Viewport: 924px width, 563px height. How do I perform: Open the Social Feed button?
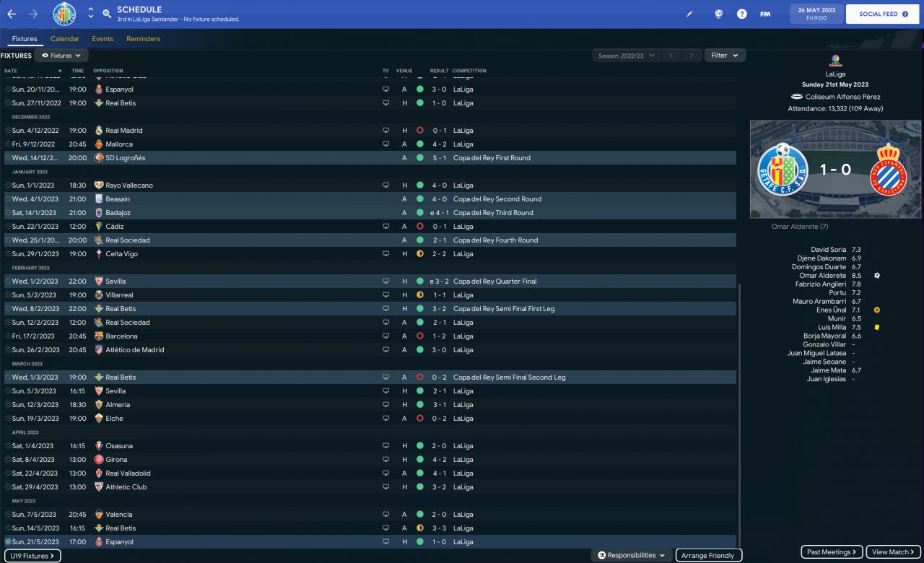pos(884,14)
